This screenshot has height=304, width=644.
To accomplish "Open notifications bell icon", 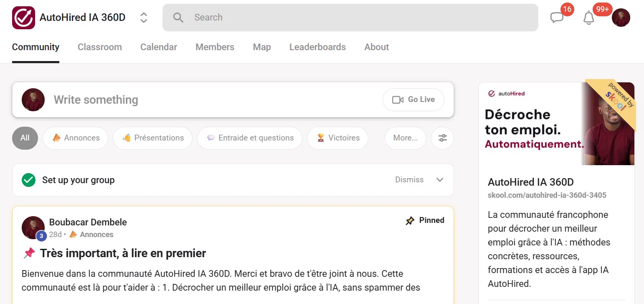I will 588,18.
